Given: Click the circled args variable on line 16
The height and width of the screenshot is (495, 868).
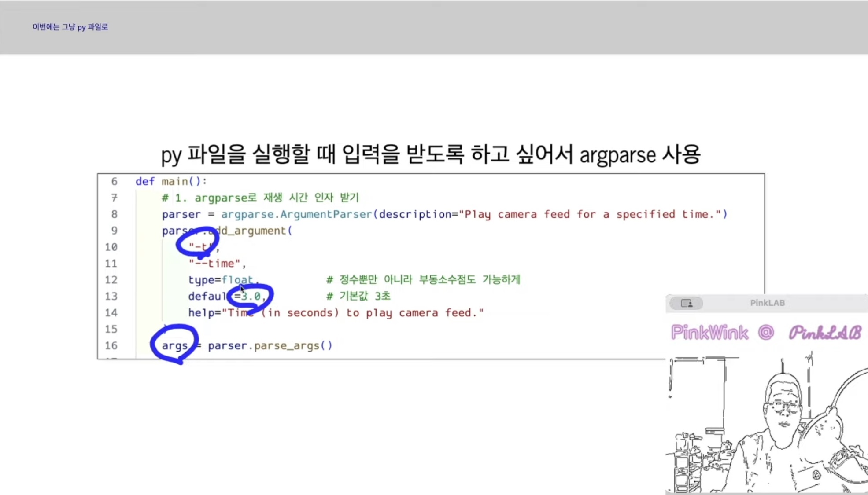Looking at the screenshot, I should point(174,345).
